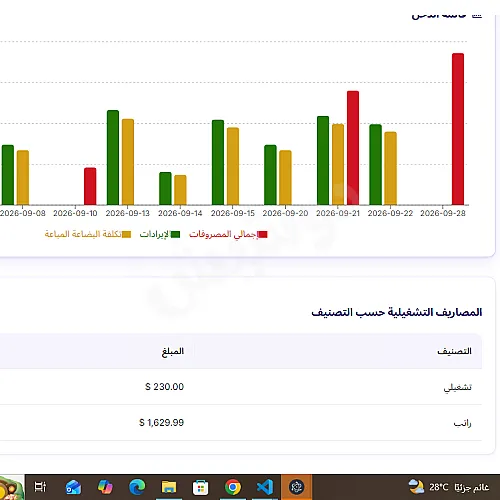This screenshot has height=500, width=500.
Task: Click the المبلغ column header
Action: [173, 352]
